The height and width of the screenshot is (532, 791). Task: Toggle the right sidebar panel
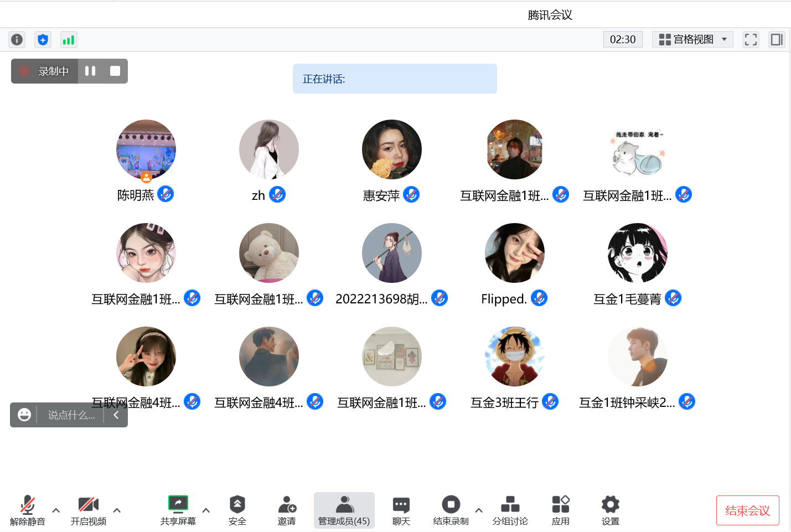point(776,39)
